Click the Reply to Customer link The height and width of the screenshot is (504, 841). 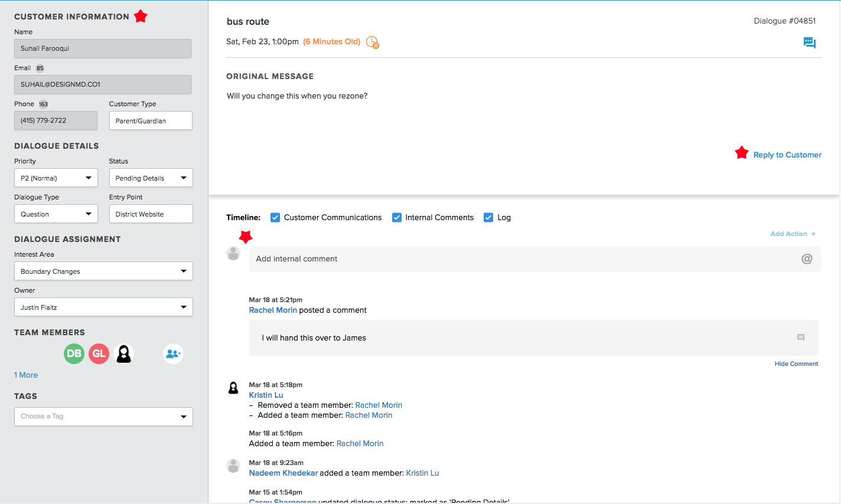(x=787, y=155)
